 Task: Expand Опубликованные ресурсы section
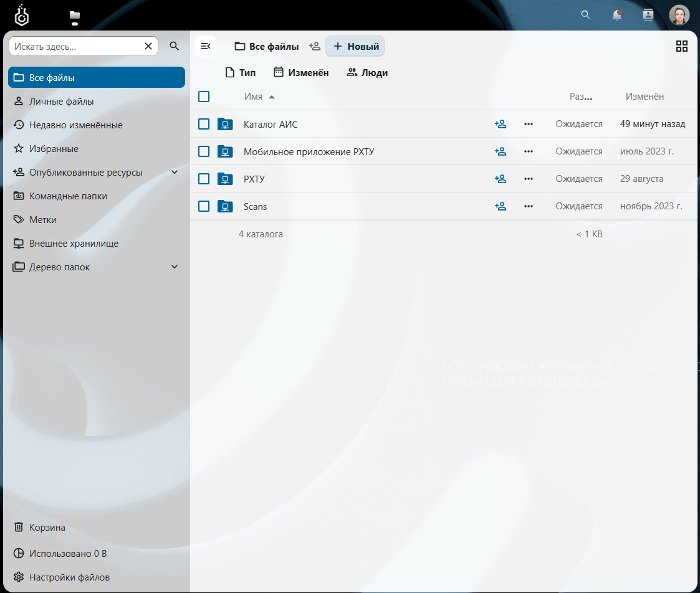[x=175, y=173]
